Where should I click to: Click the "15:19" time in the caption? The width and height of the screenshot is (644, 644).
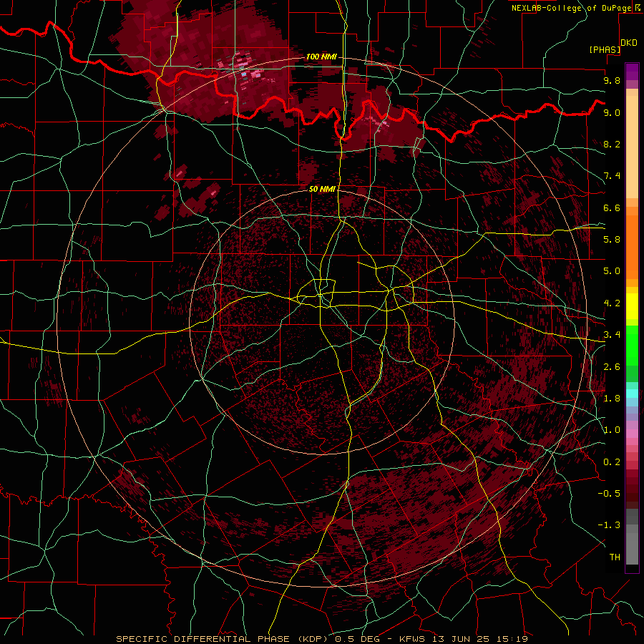point(512,639)
